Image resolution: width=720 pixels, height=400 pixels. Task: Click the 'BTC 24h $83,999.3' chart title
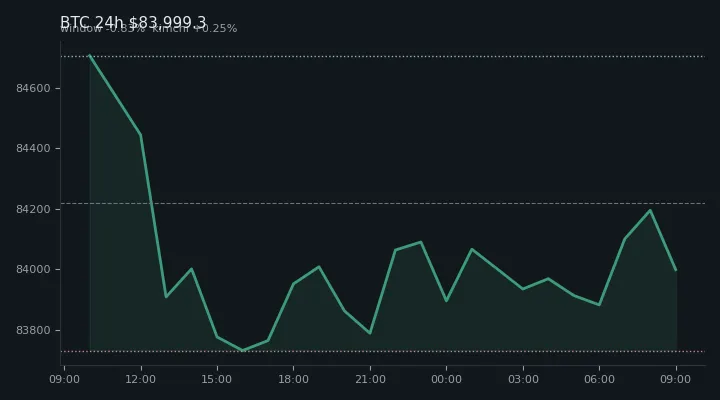133,22
